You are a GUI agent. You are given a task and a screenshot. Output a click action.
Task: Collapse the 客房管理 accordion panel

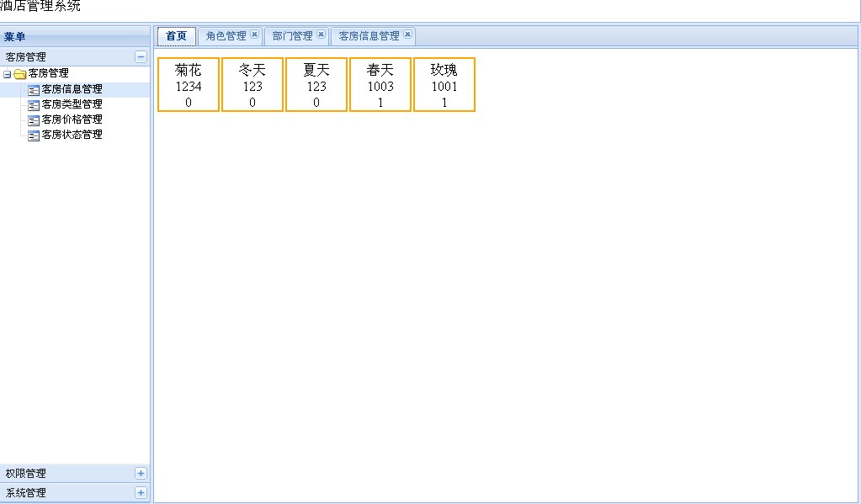pyautogui.click(x=141, y=57)
